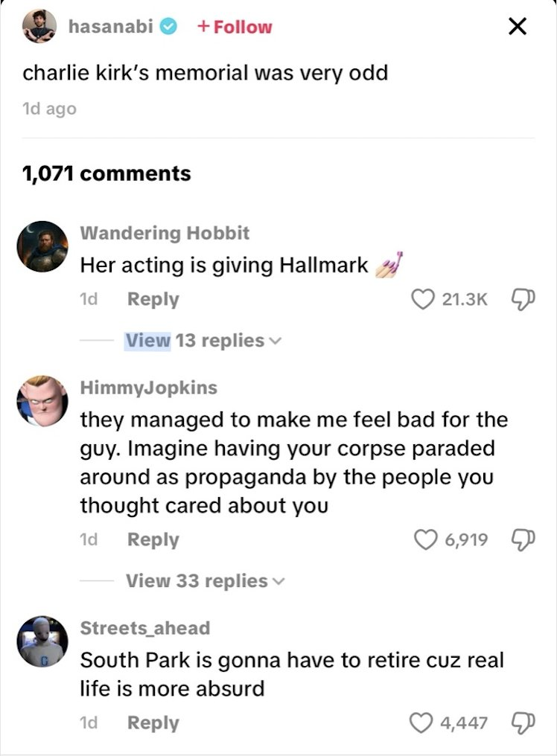Open HimmyJopkins' avatar
The image size is (557, 756).
42,401
